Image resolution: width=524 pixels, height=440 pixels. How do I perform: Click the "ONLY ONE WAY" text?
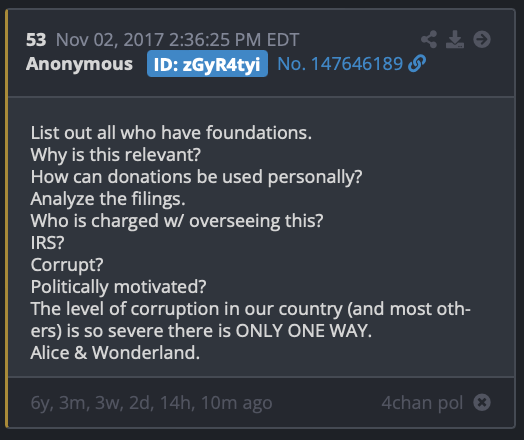tap(301, 331)
